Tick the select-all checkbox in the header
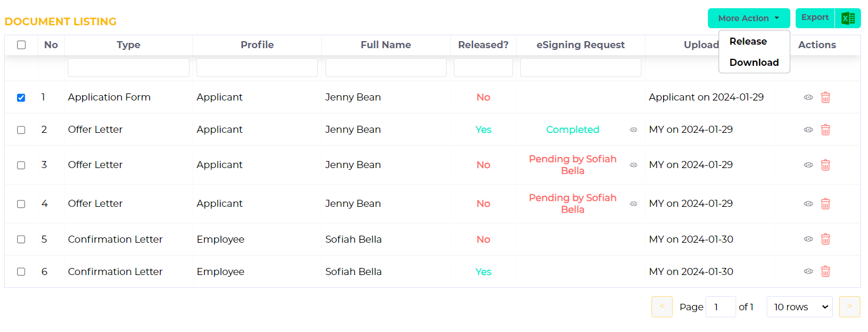868x332 pixels. [21, 45]
